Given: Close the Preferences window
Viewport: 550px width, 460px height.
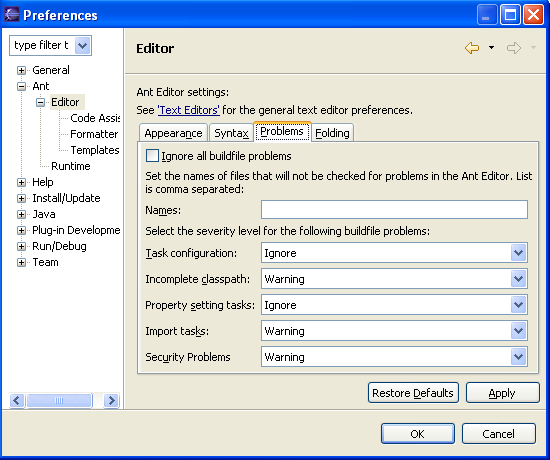Looking at the screenshot, I should (533, 15).
